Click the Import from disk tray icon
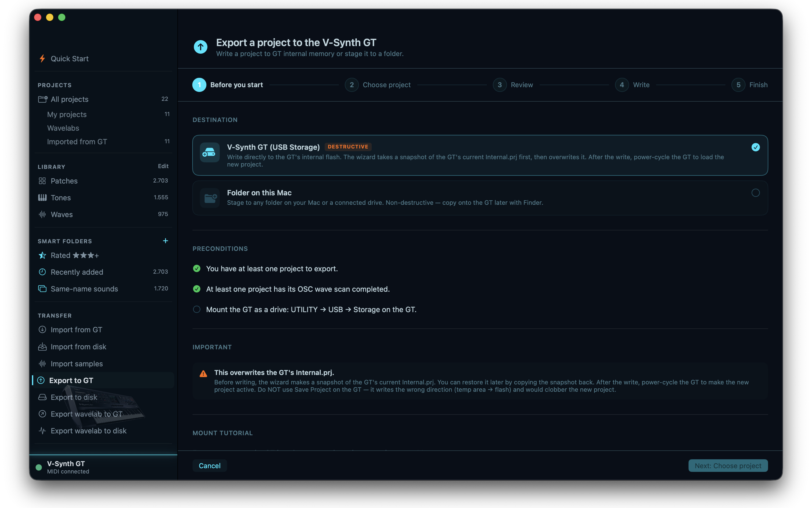Screen dimensions: 812x508 point(42,347)
